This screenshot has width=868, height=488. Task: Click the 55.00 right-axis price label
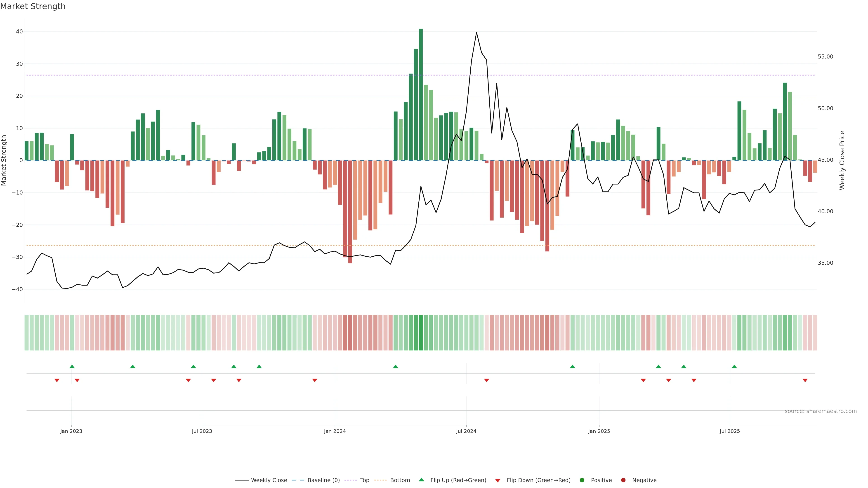pyautogui.click(x=825, y=56)
